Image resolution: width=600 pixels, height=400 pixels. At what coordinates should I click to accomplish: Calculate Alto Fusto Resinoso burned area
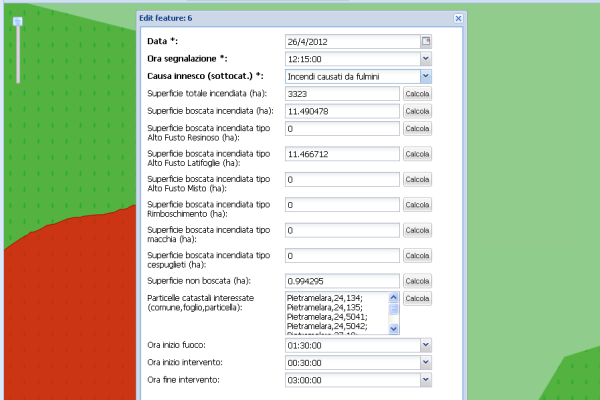point(417,129)
